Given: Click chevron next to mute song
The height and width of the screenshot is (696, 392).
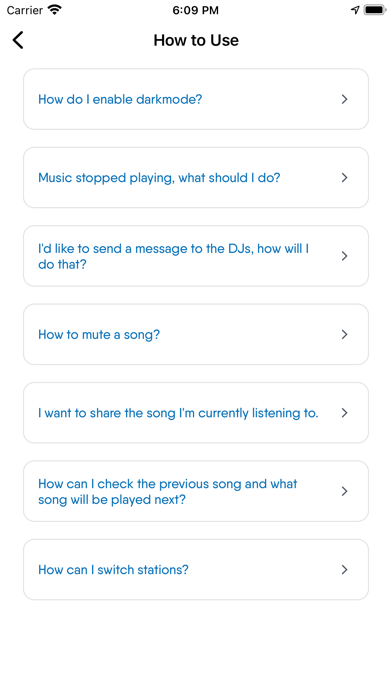Looking at the screenshot, I should pyautogui.click(x=344, y=335).
